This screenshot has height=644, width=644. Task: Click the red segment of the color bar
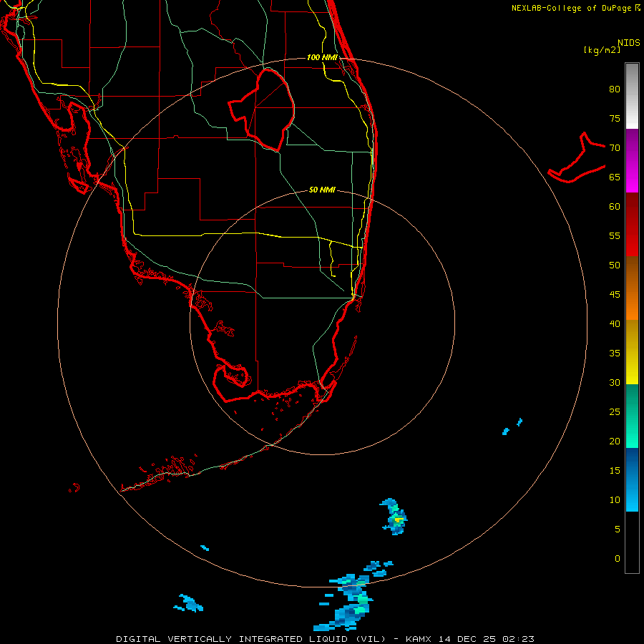click(632, 224)
